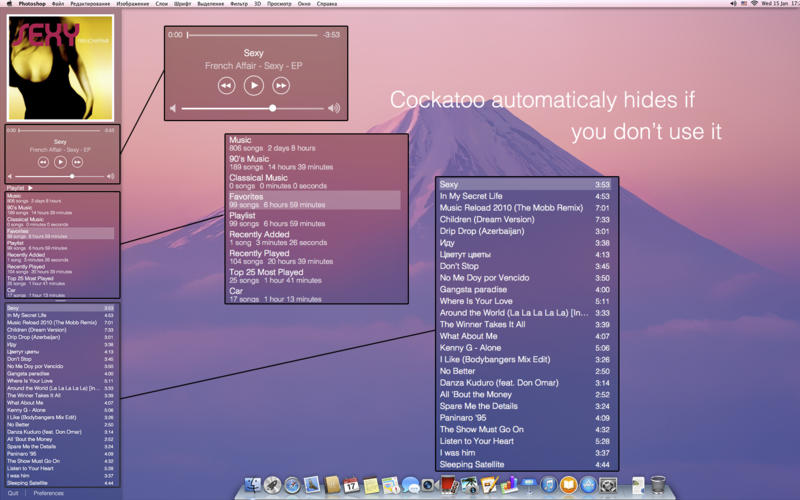Select Sleeping Satellite in enlarged song list
This screenshot has height=500, width=800.
click(x=525, y=464)
